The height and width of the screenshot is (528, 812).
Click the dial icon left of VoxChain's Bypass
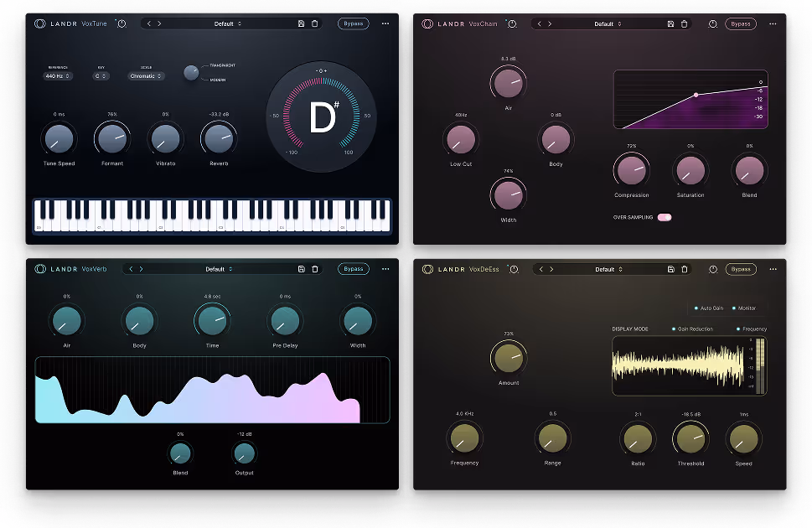coord(713,23)
